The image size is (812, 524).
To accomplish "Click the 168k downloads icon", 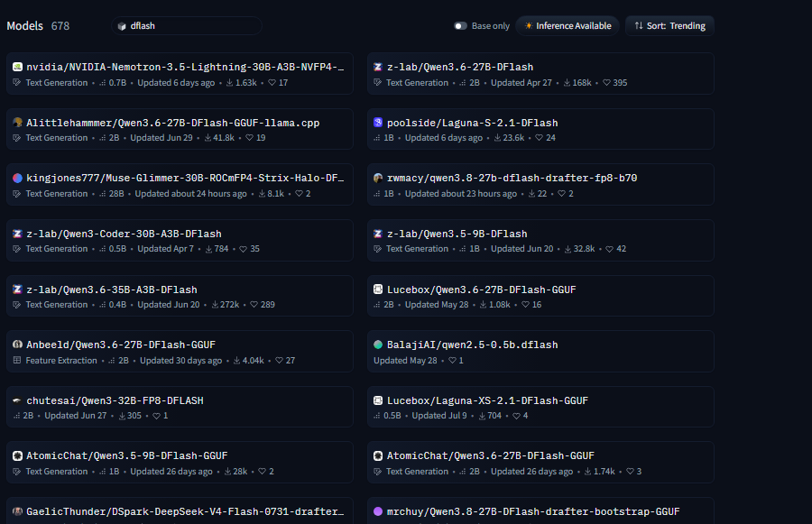I will (567, 83).
